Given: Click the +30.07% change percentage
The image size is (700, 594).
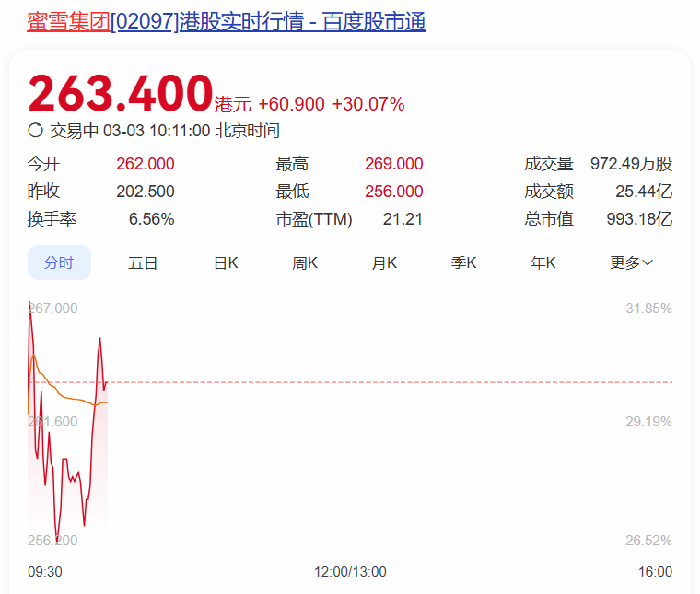Looking at the screenshot, I should click(367, 104).
